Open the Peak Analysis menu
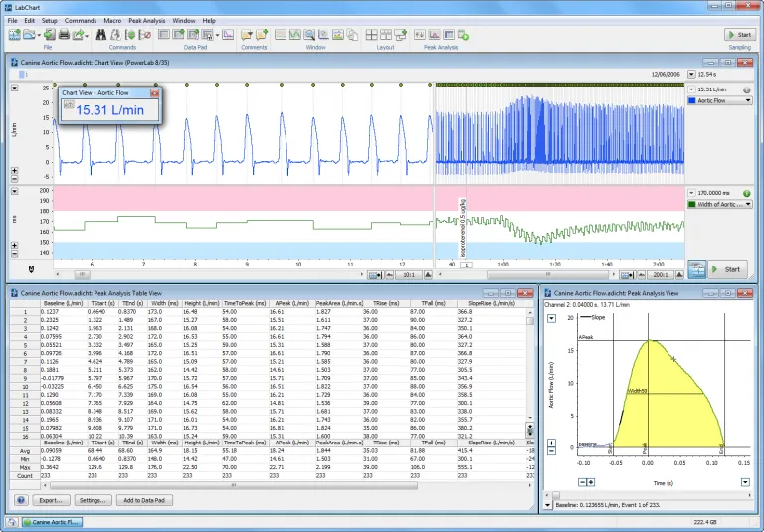Screen dimensions: 764x532 click(147, 20)
